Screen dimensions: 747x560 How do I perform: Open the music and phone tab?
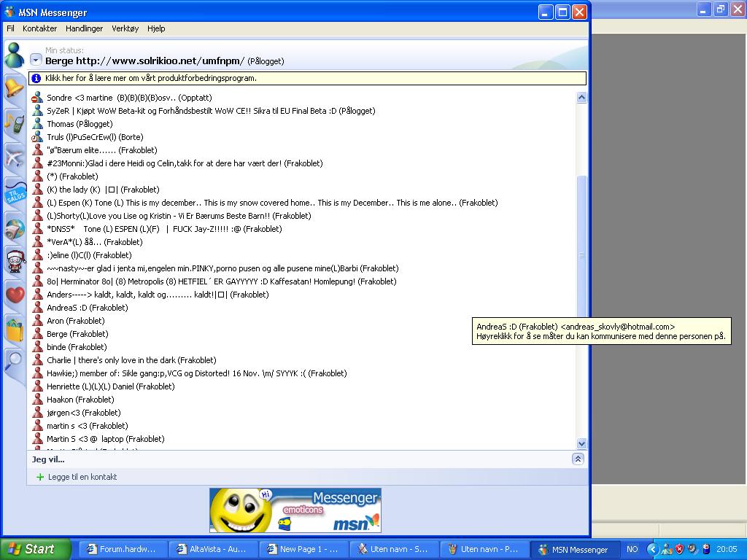click(x=15, y=122)
